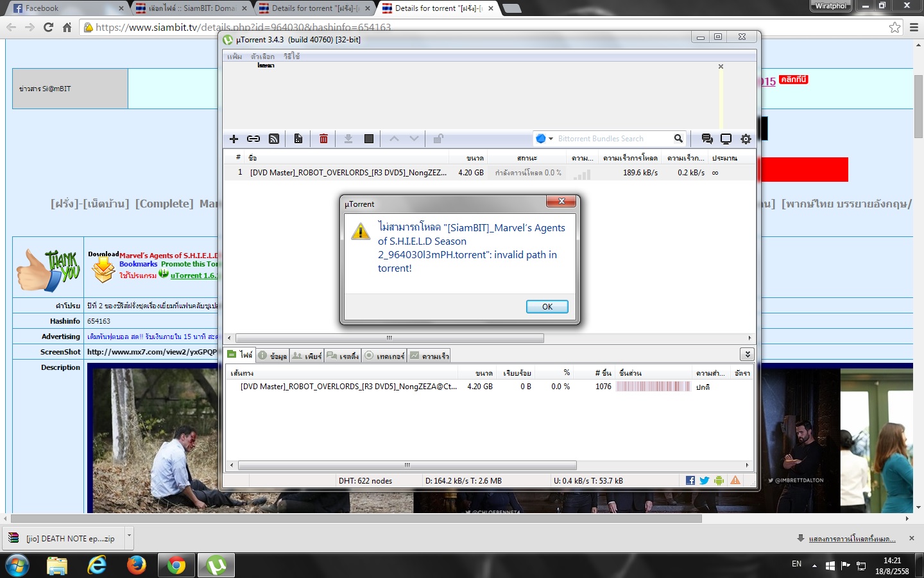The width and height of the screenshot is (924, 578).
Task: Switch to the เทคเกอร์ tab in detail pane
Action: coord(384,355)
